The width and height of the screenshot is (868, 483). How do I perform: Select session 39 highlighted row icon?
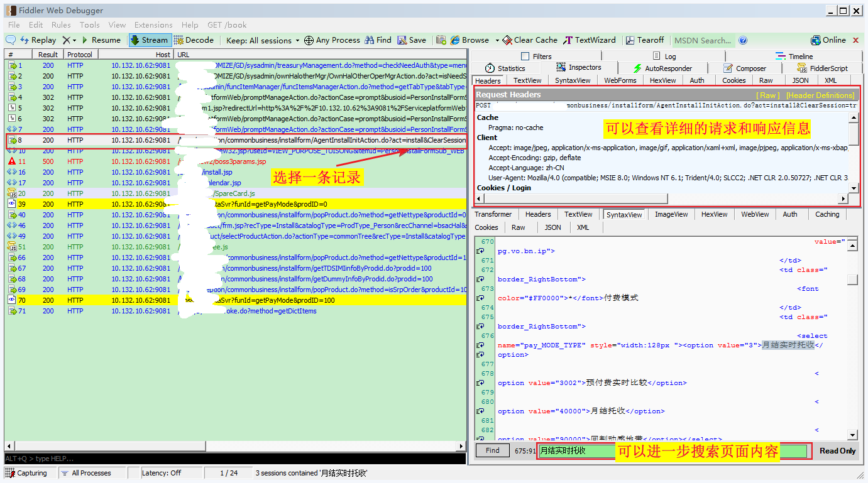point(11,204)
